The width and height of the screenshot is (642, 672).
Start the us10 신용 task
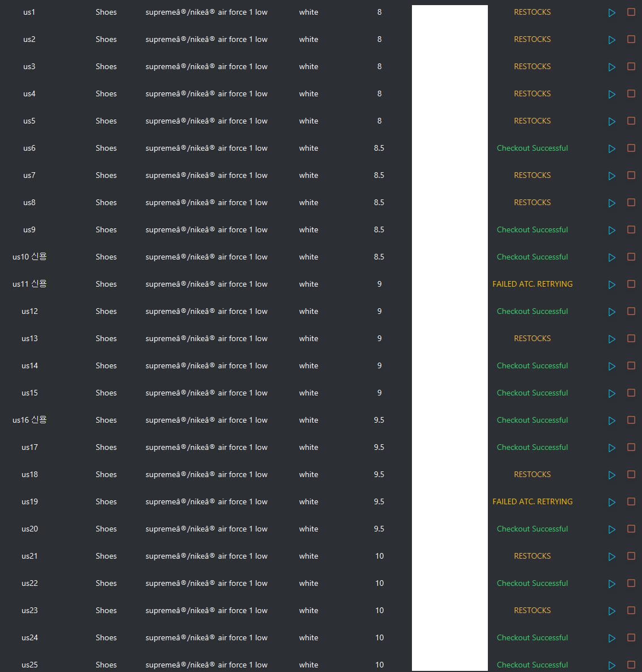[612, 257]
